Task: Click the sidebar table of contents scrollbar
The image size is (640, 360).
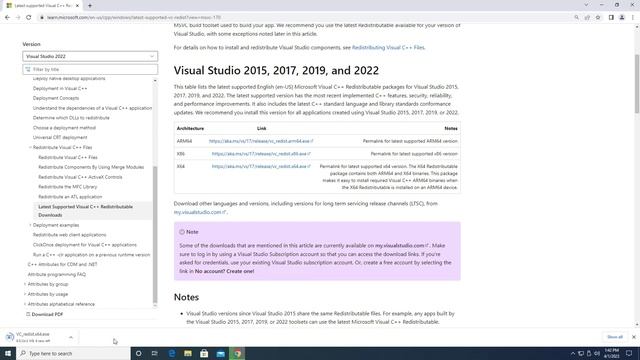Action: [155, 235]
